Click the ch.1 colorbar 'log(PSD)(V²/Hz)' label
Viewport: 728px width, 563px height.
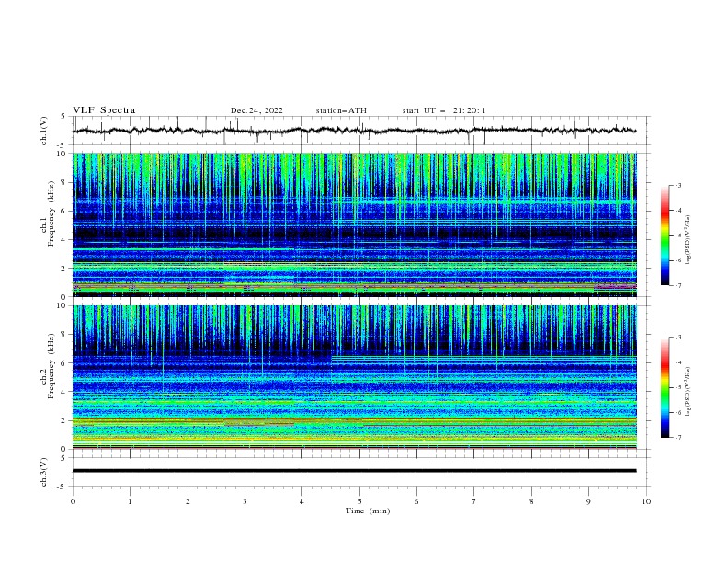click(x=688, y=240)
